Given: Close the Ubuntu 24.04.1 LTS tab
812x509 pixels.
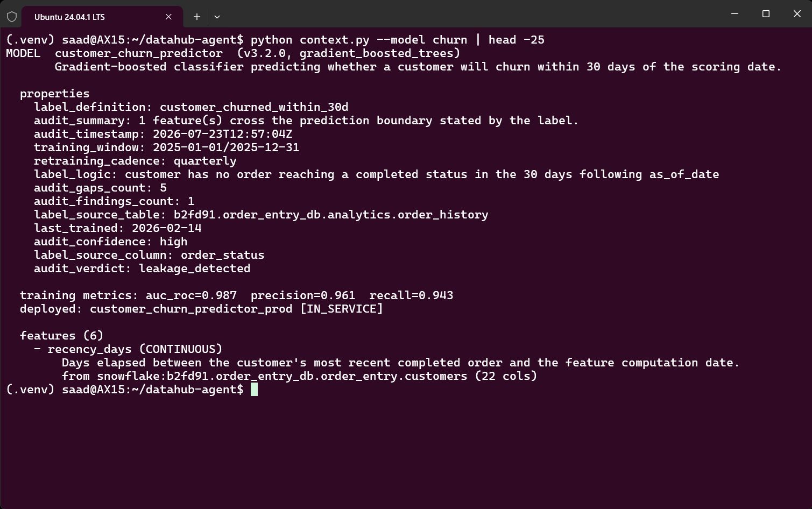Looking at the screenshot, I should click(x=168, y=17).
